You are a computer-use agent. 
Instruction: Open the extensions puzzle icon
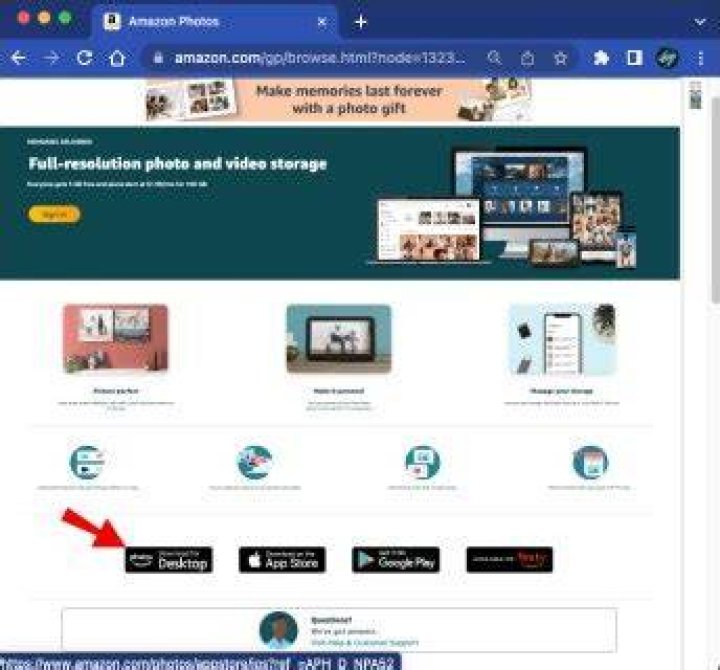[x=601, y=58]
